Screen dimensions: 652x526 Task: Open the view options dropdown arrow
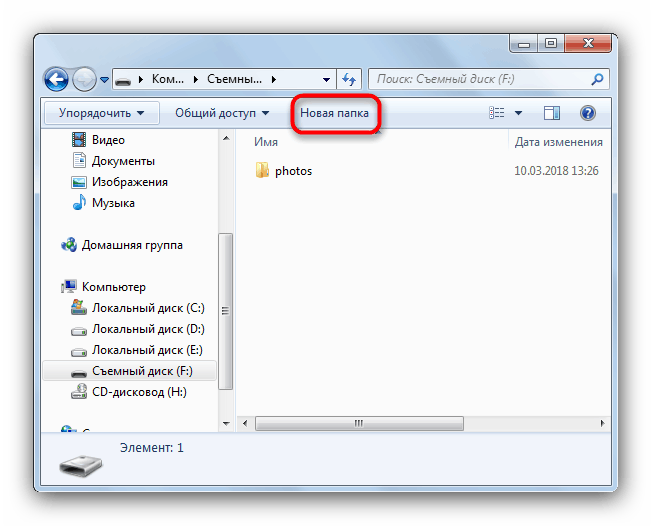[518, 113]
